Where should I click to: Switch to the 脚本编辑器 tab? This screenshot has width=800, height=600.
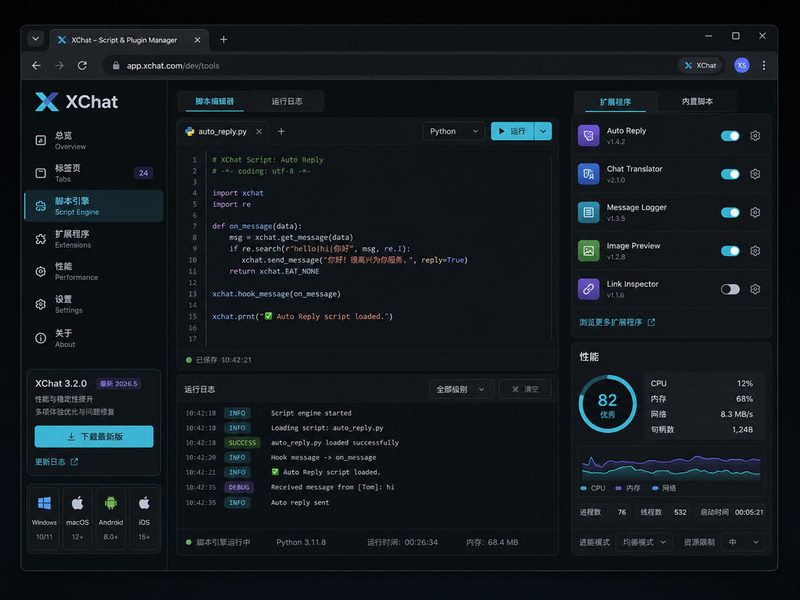[x=214, y=101]
